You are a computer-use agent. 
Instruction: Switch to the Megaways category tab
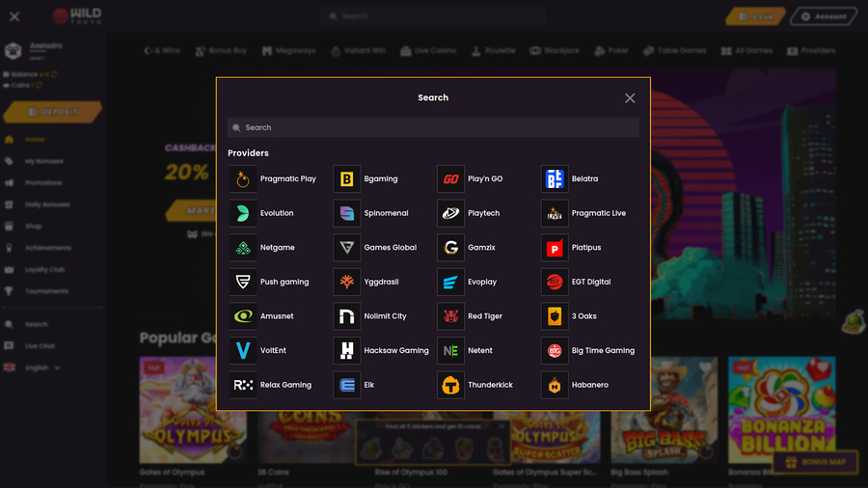[x=288, y=51]
